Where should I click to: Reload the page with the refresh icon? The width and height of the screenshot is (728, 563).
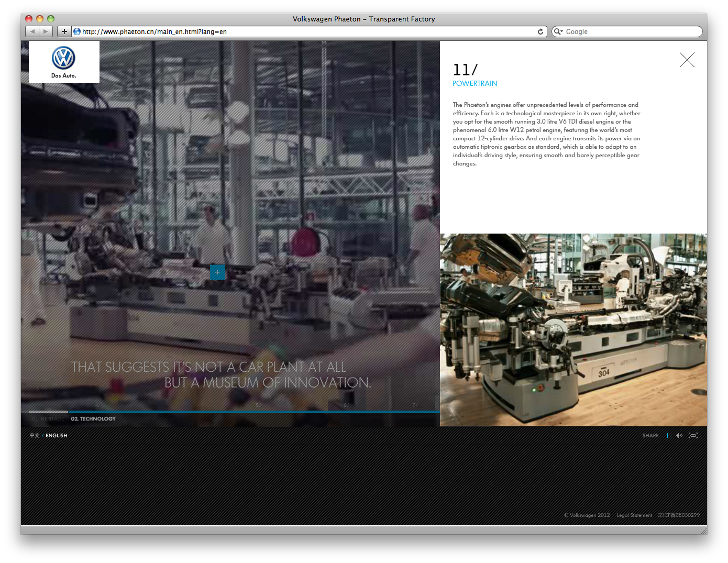click(541, 31)
